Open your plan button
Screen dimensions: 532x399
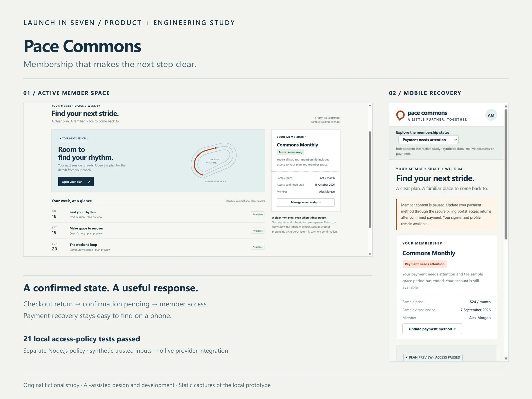coord(76,182)
